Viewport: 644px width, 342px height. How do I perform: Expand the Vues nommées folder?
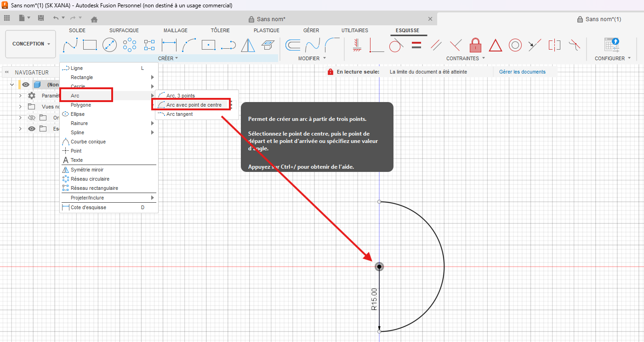[x=20, y=107]
